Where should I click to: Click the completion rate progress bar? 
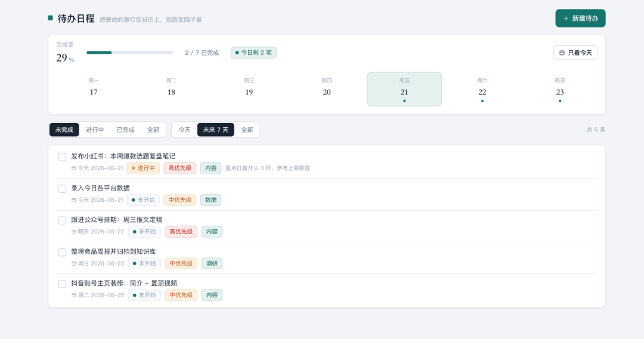(130, 53)
